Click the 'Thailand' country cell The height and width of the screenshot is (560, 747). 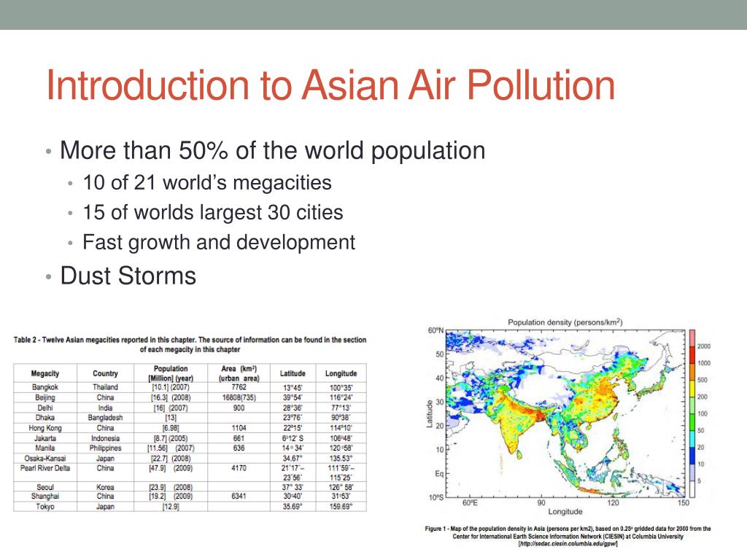(x=105, y=387)
